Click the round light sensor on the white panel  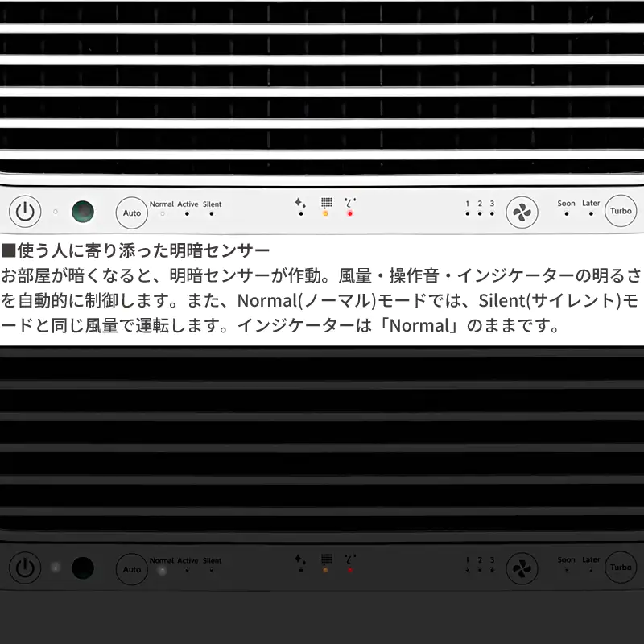coord(82,212)
